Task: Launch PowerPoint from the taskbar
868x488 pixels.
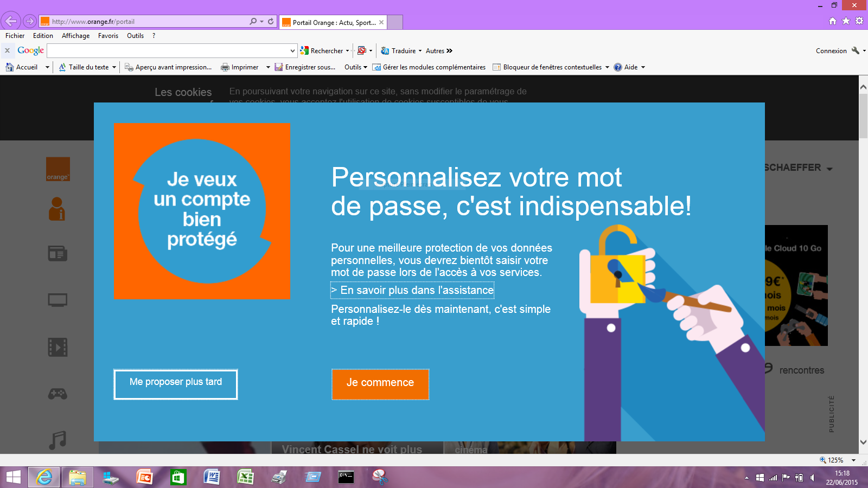Action: (145, 477)
